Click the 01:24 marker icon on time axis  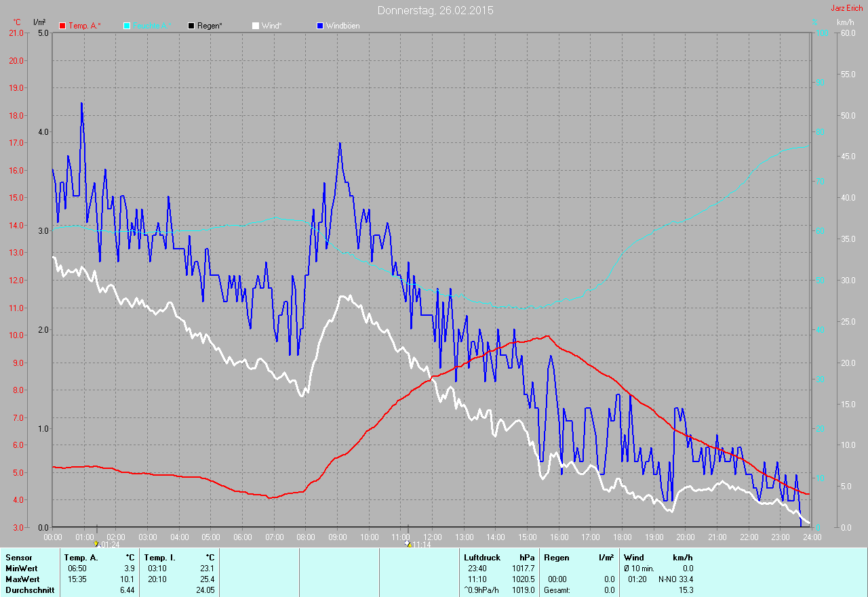click(96, 543)
